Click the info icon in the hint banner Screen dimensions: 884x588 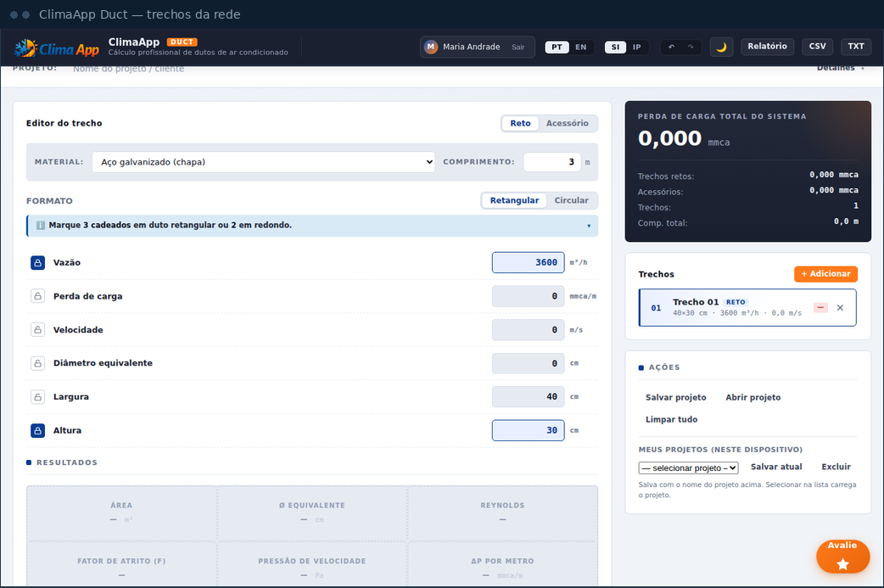pyautogui.click(x=41, y=225)
